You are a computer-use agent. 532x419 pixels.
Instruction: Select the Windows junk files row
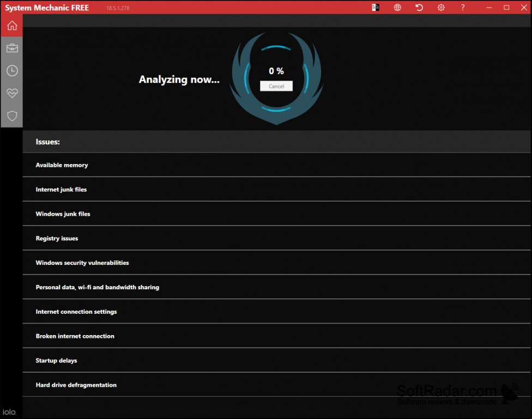click(x=276, y=214)
